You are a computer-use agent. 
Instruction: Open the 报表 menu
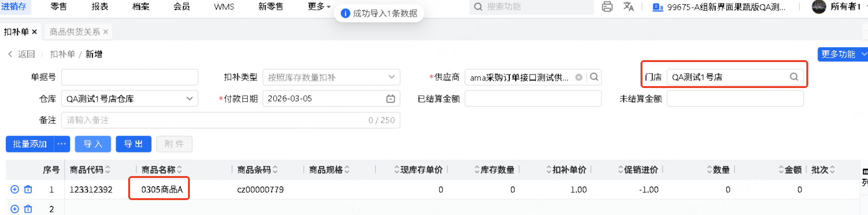pyautogui.click(x=100, y=7)
